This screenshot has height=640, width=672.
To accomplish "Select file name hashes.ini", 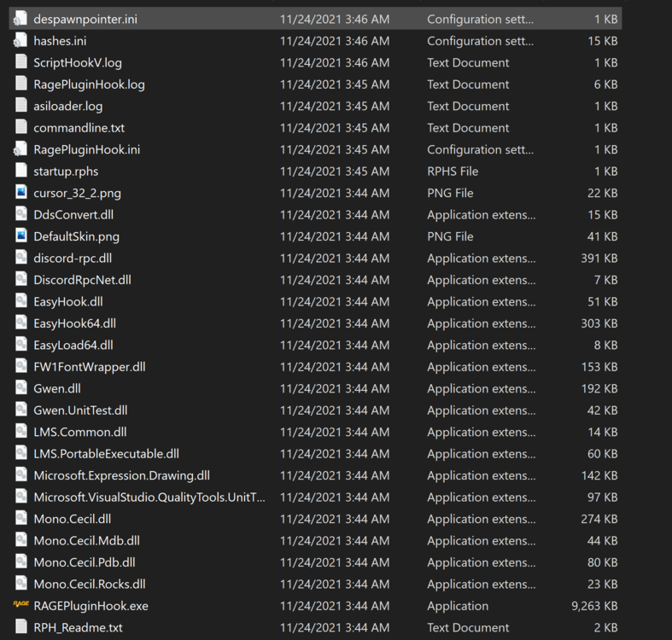I will coord(60,41).
